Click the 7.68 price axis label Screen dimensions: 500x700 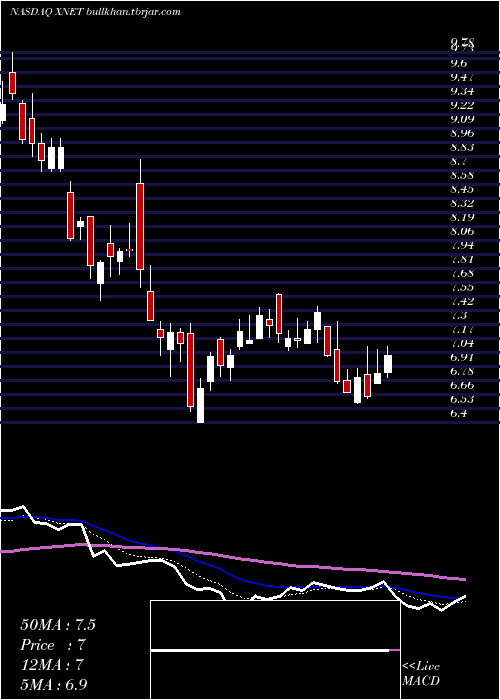click(462, 273)
